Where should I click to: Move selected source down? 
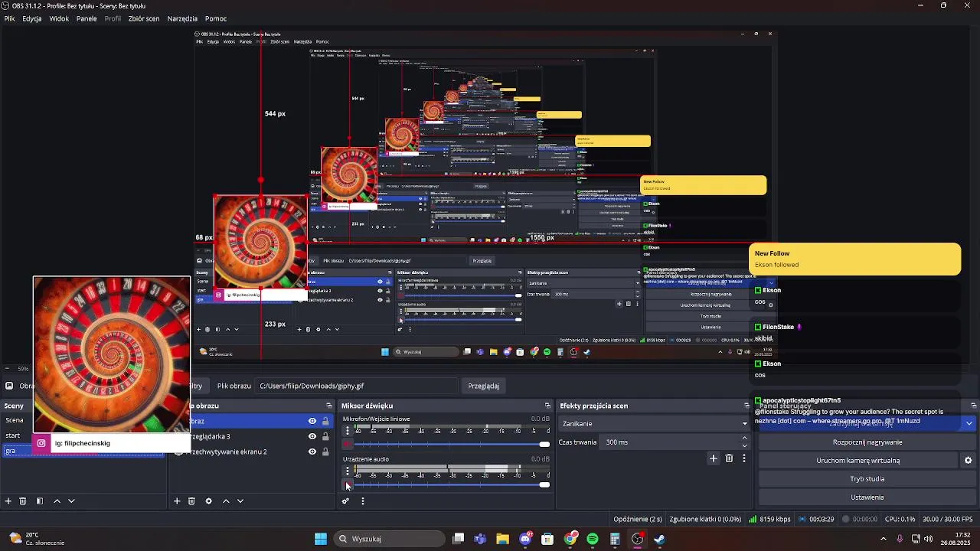[240, 501]
